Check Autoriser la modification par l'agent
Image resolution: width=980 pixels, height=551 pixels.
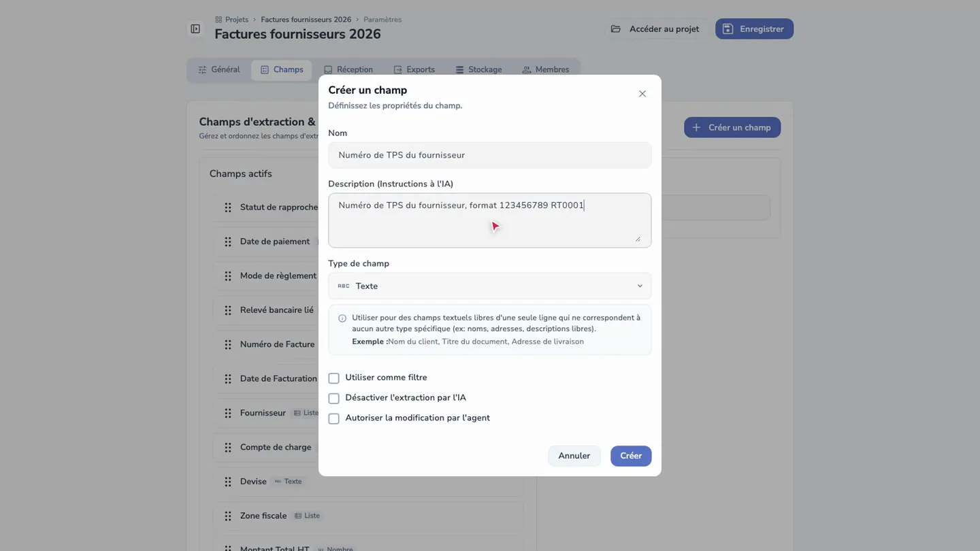(333, 418)
